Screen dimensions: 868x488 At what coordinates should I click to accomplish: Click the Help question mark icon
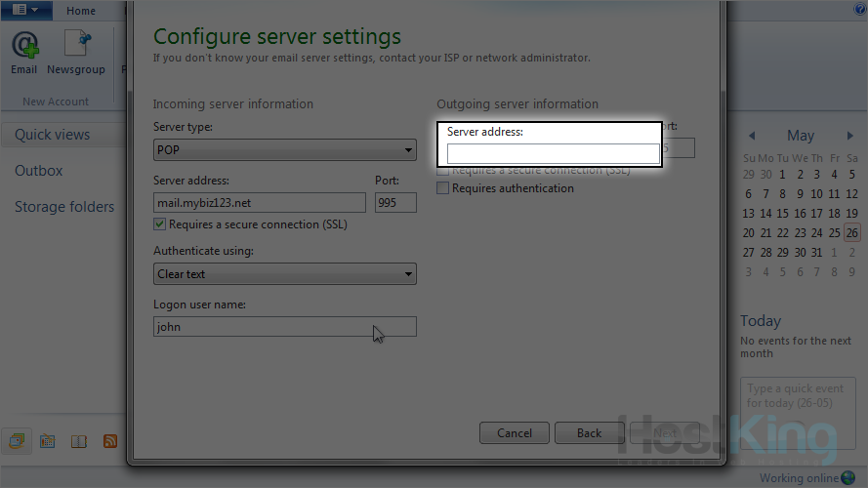pos(860,10)
